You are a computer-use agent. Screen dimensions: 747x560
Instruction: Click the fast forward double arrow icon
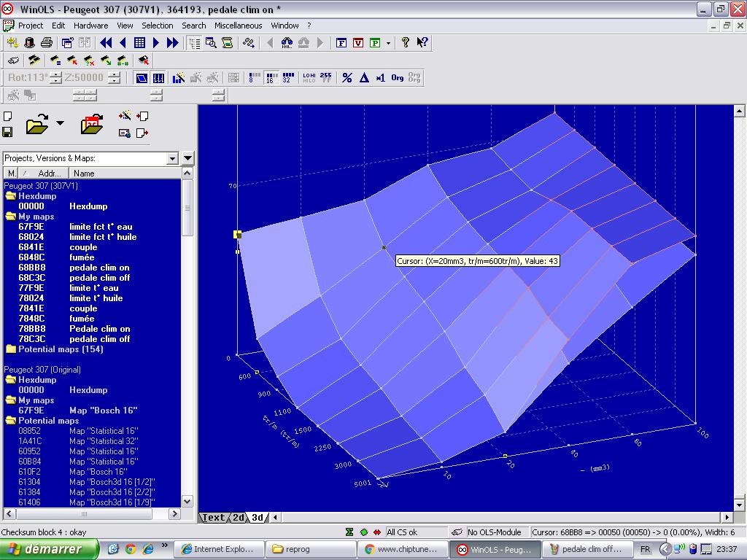173,43
